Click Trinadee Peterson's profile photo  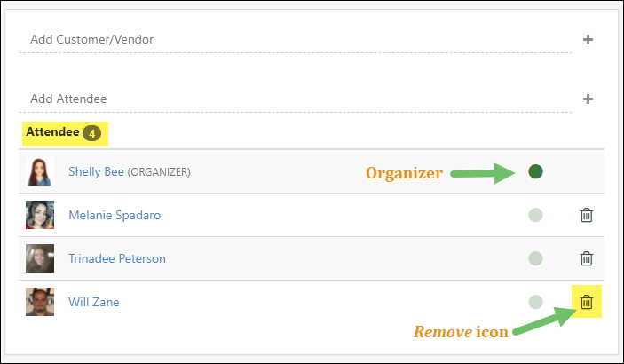coord(40,258)
